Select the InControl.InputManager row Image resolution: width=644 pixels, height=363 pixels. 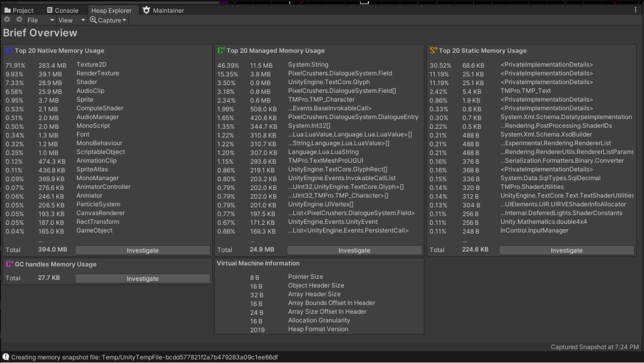(x=532, y=231)
